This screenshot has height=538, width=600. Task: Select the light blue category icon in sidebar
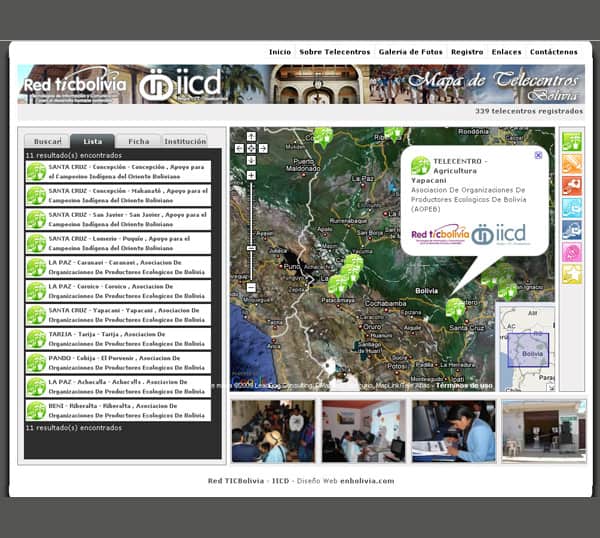pos(572,208)
